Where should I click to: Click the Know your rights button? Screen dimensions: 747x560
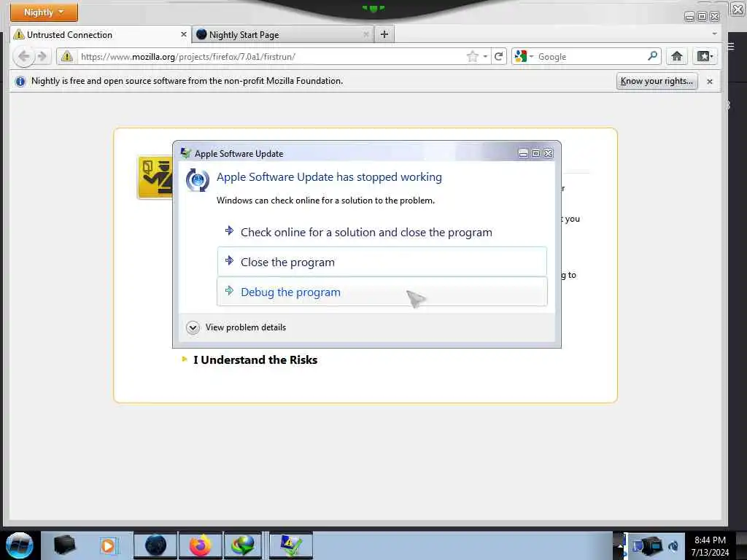657,81
